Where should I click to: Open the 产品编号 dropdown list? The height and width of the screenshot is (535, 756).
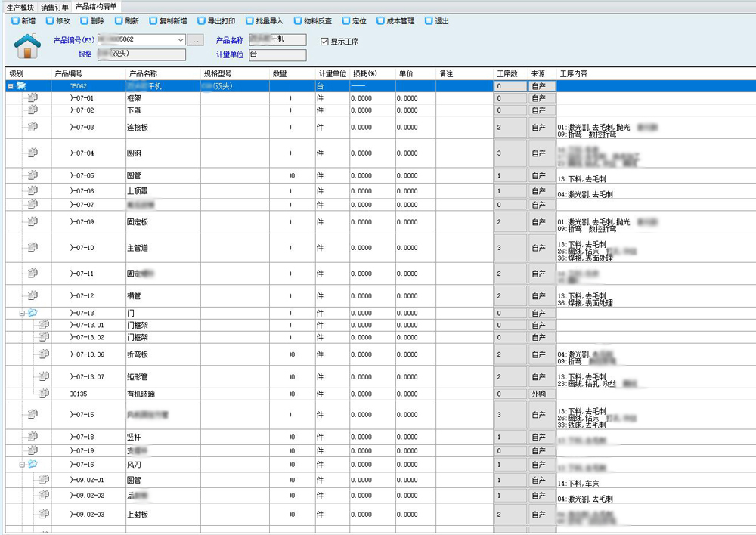(x=180, y=39)
